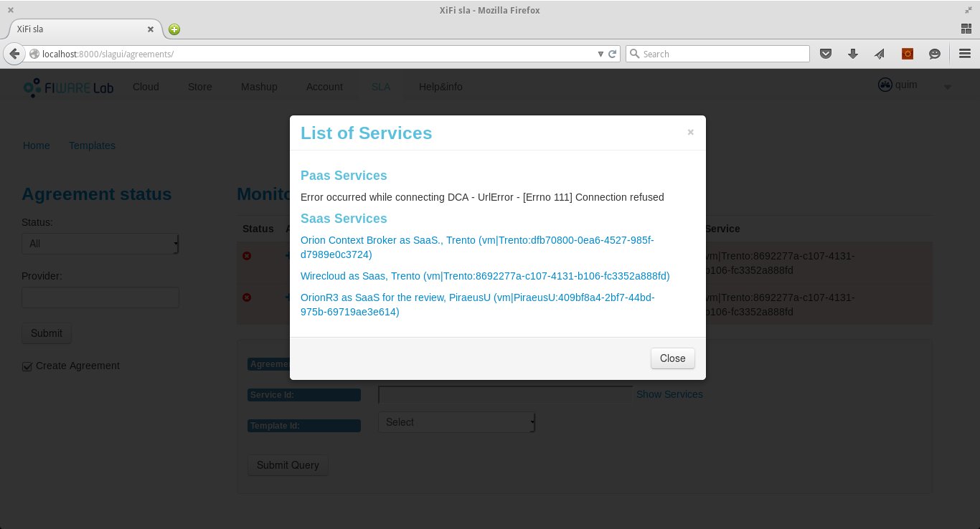This screenshot has width=980, height=529.
Task: Open the SLA menu item
Action: pyautogui.click(x=381, y=87)
